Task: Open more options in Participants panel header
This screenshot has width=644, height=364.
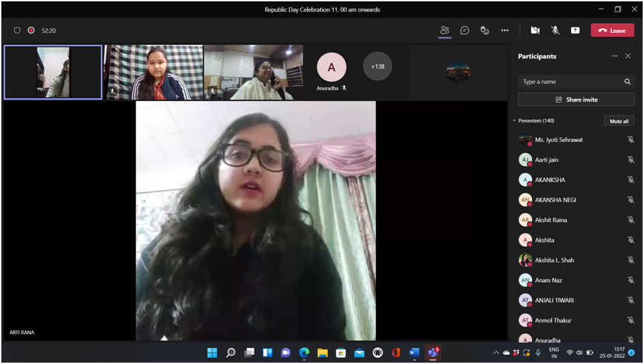Action: click(614, 56)
